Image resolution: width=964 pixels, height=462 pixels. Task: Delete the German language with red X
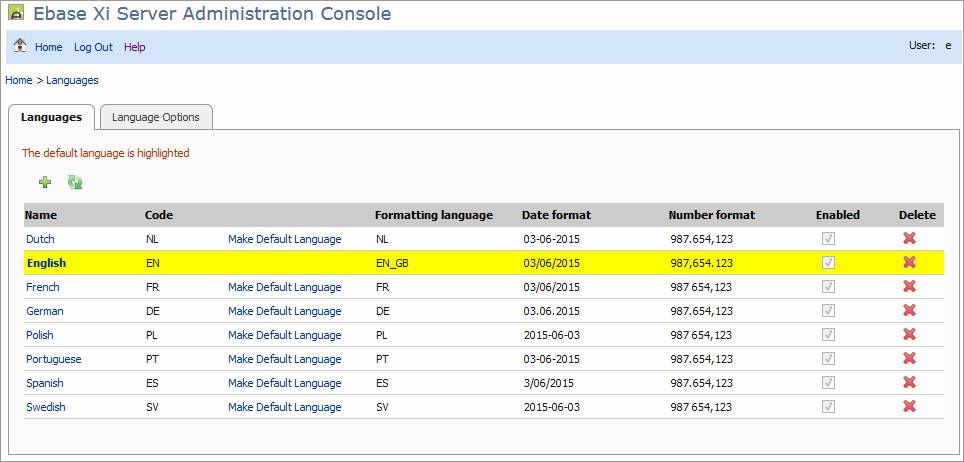[x=909, y=311]
